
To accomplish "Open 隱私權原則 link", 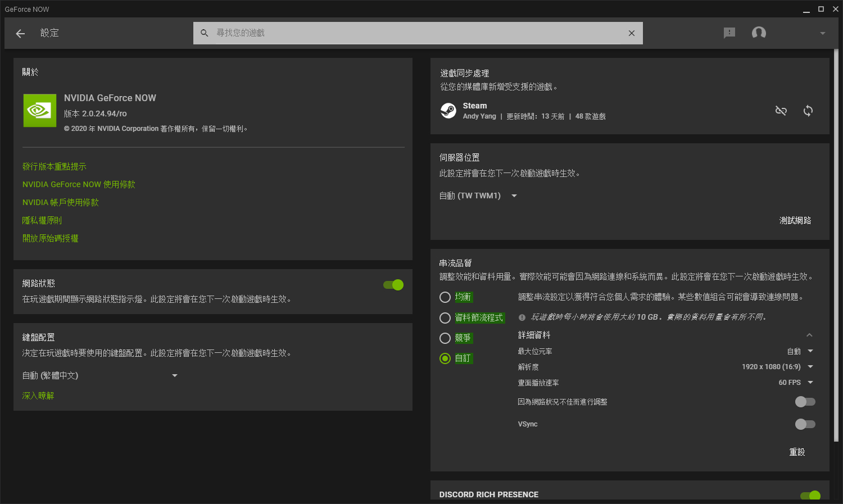I will click(x=42, y=220).
